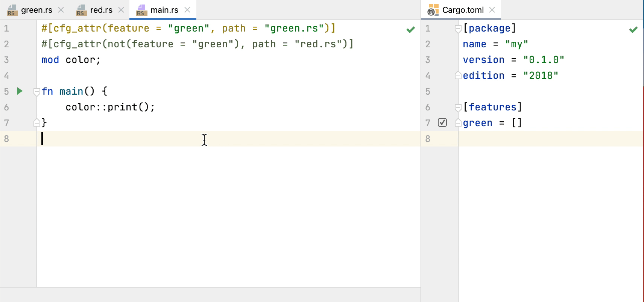Click the green.rs Rust file icon

12,10
